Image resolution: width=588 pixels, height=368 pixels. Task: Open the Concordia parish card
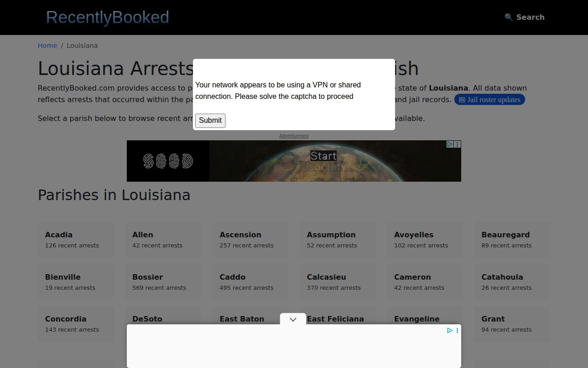(76, 324)
